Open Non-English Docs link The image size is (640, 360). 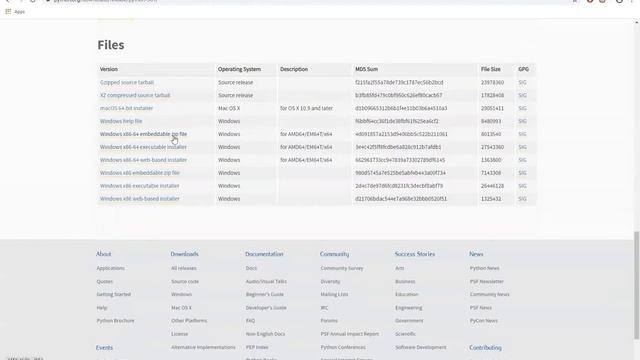265,334
